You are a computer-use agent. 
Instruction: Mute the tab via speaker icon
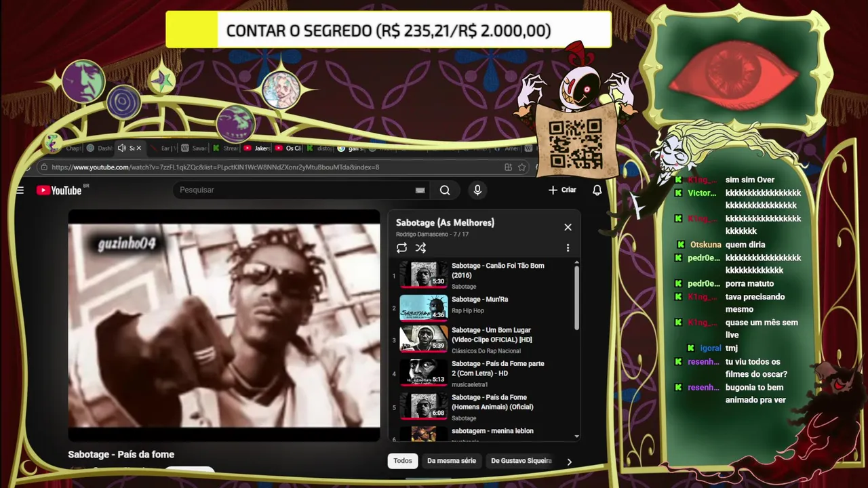(121, 148)
